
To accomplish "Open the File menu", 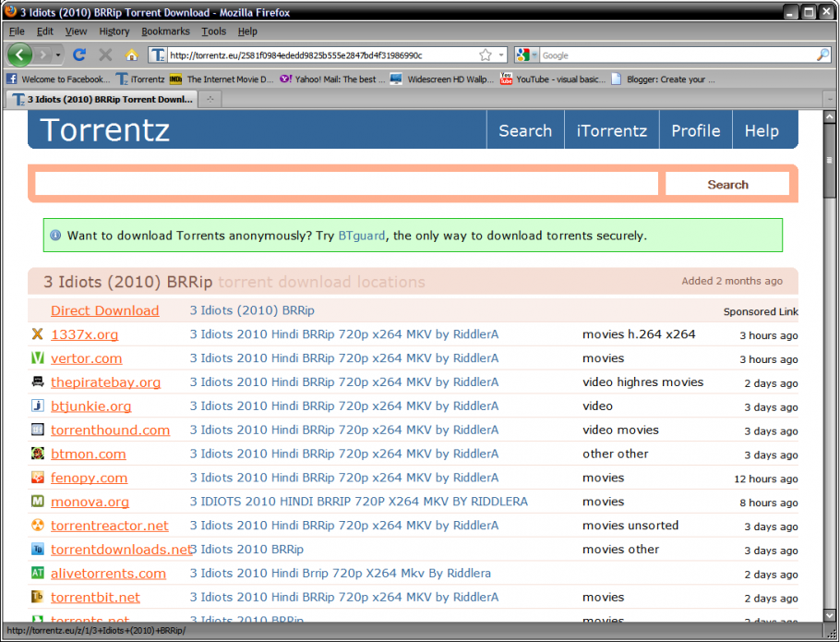I will click(17, 31).
